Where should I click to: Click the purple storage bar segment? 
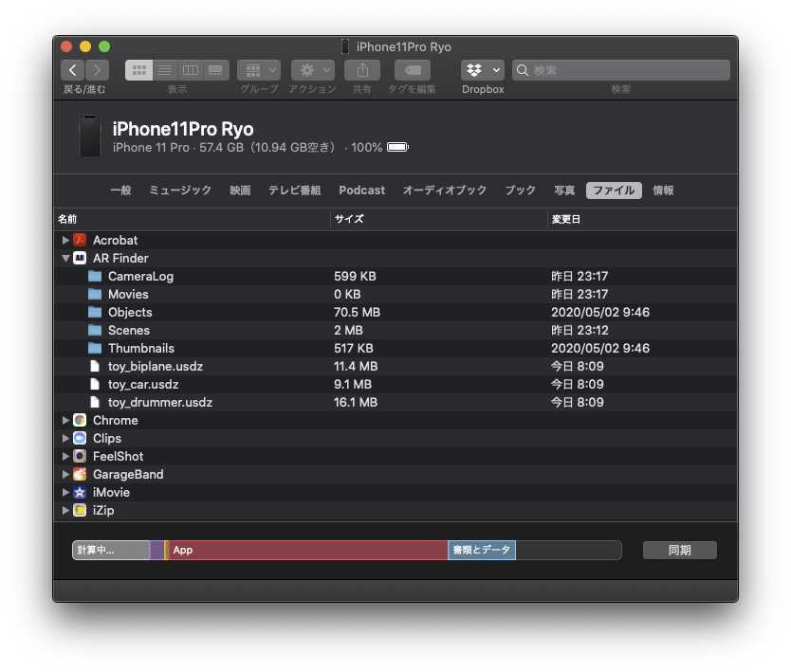coord(156,550)
